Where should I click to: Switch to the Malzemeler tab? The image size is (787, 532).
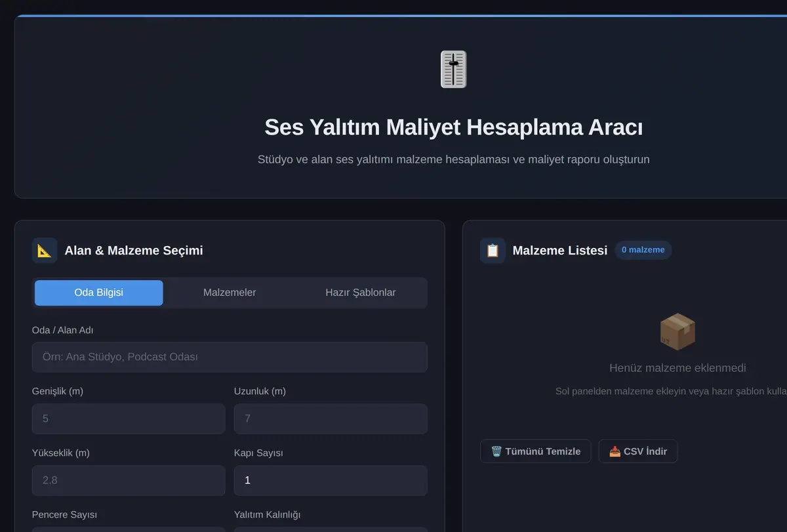click(x=230, y=293)
